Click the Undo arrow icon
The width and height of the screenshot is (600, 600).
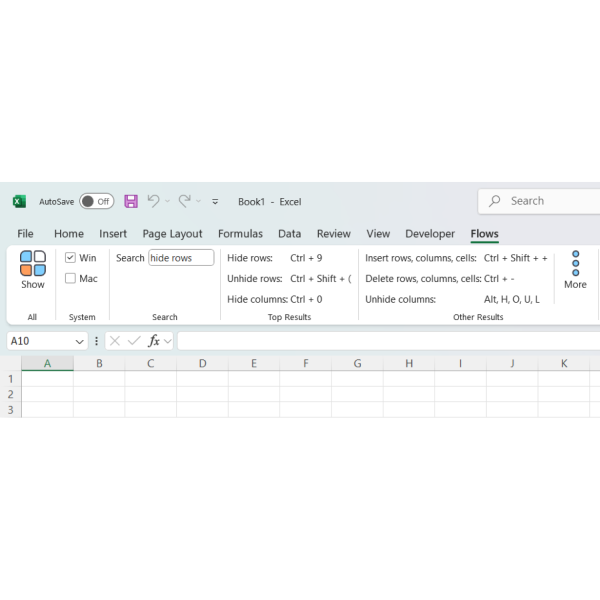point(153,201)
